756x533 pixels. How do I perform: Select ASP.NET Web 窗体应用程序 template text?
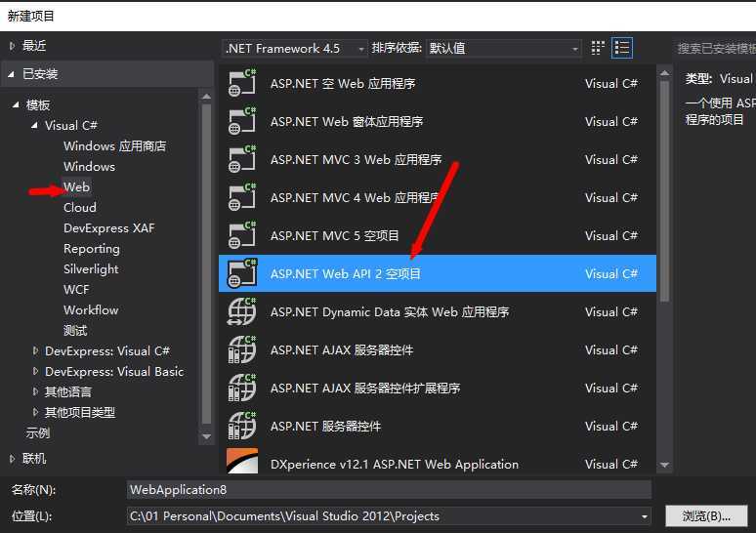point(347,121)
